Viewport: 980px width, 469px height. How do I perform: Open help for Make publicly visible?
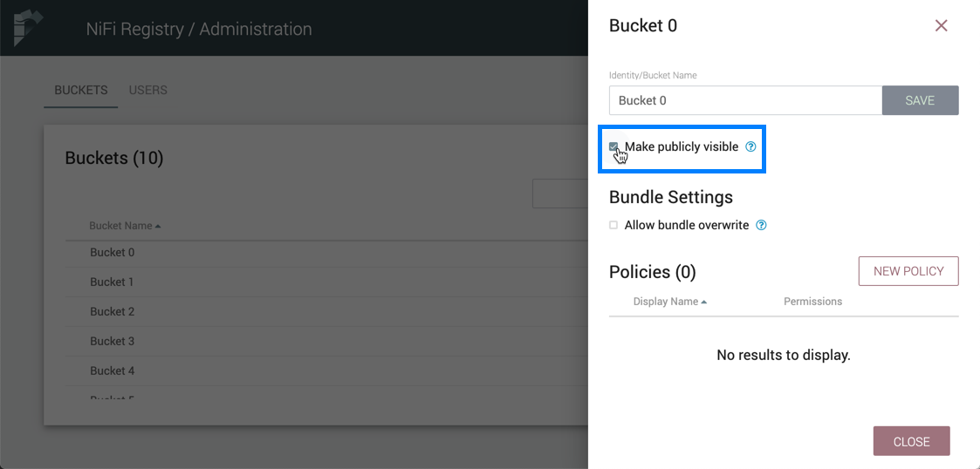(x=750, y=146)
